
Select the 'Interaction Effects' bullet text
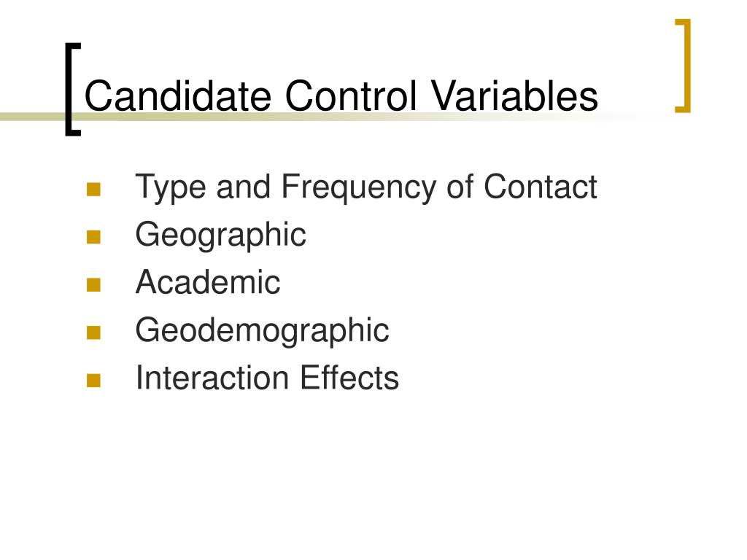(267, 378)
